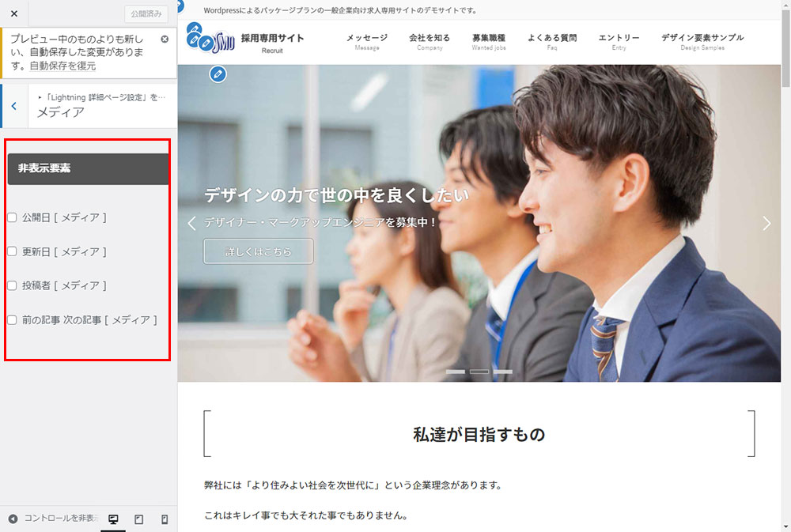Enable the 公開日 [メディア] checkbox

click(x=12, y=217)
